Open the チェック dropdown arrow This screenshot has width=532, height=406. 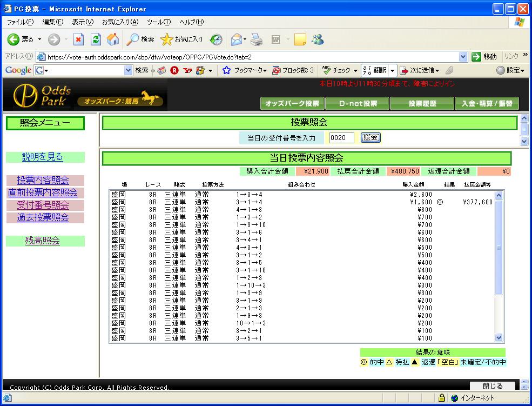click(x=355, y=71)
